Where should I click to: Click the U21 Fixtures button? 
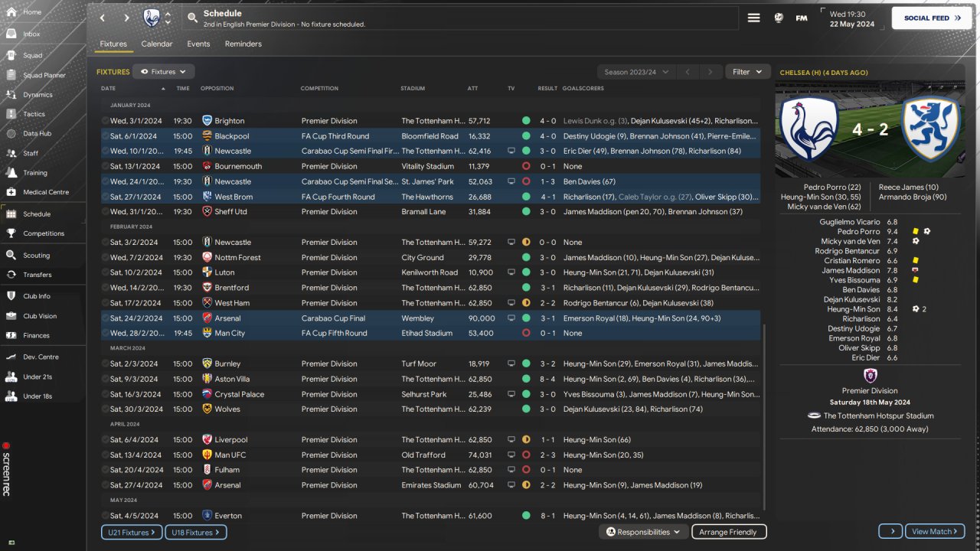(x=132, y=532)
